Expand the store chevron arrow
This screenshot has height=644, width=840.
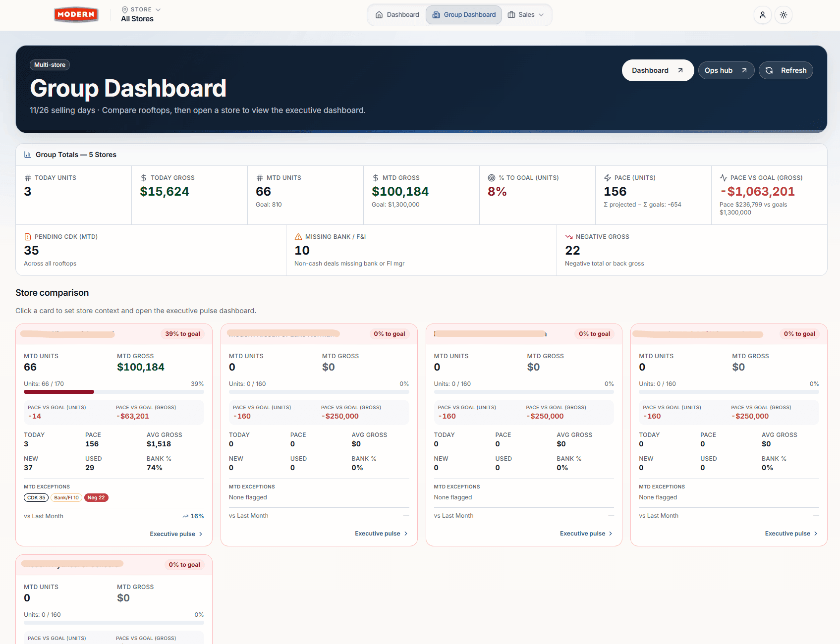tap(158, 9)
